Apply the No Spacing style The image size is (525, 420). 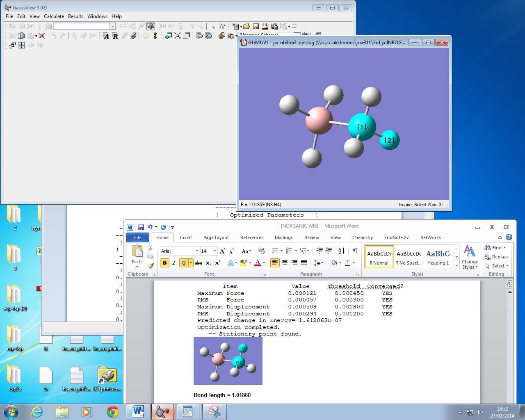coord(409,257)
